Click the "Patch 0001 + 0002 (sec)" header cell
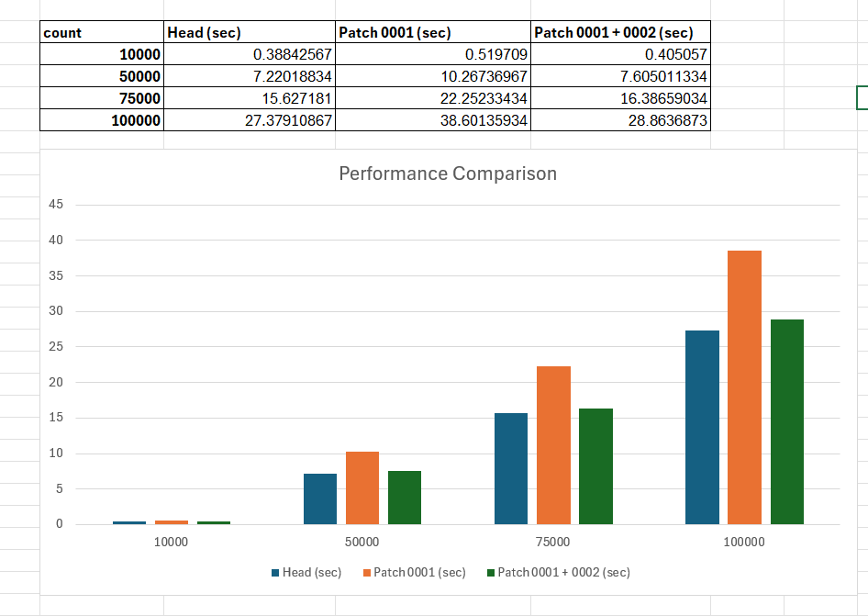Image resolution: width=868 pixels, height=616 pixels. 620,33
